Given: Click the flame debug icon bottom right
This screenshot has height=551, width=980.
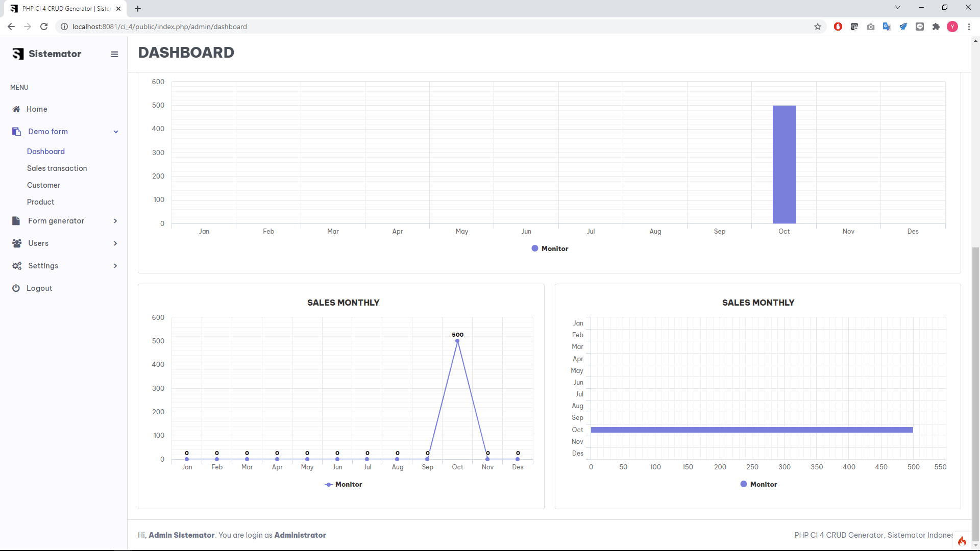Looking at the screenshot, I should point(962,541).
